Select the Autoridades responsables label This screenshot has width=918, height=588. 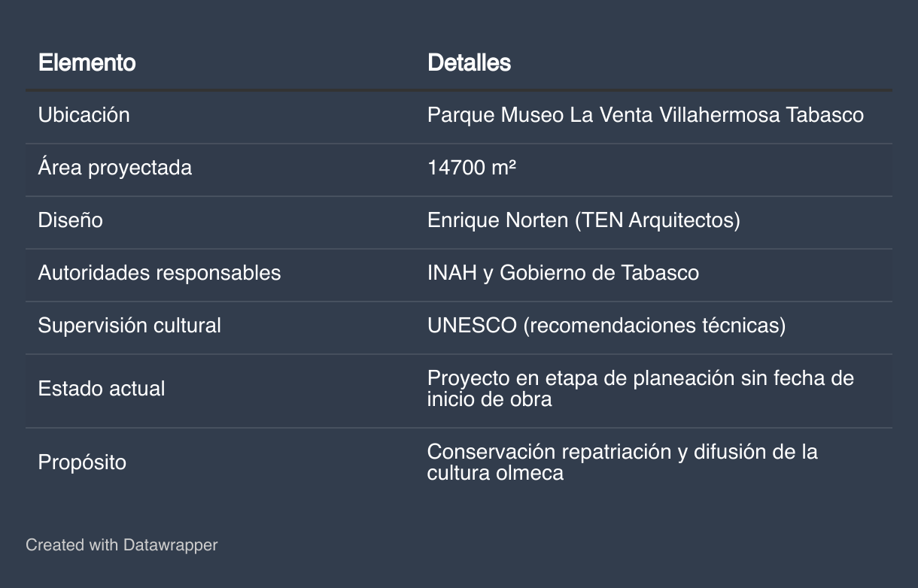(x=160, y=273)
